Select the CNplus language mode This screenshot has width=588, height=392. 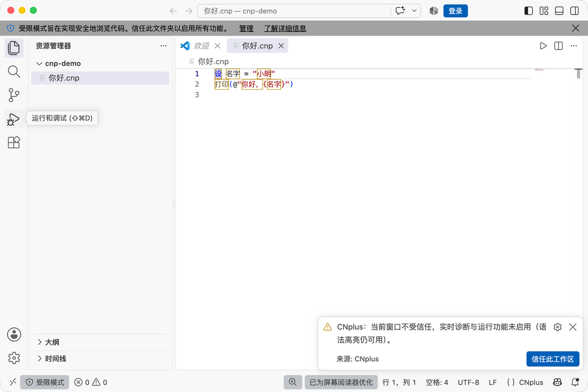click(531, 382)
